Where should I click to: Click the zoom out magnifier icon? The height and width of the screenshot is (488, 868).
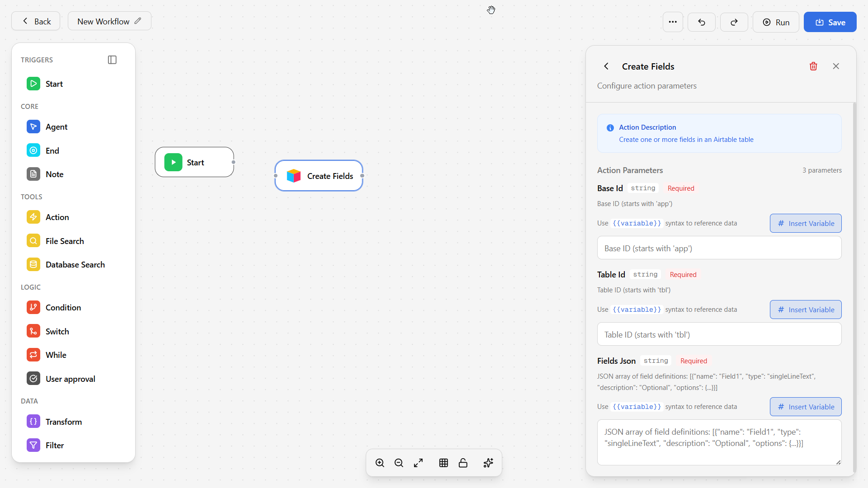pyautogui.click(x=399, y=463)
